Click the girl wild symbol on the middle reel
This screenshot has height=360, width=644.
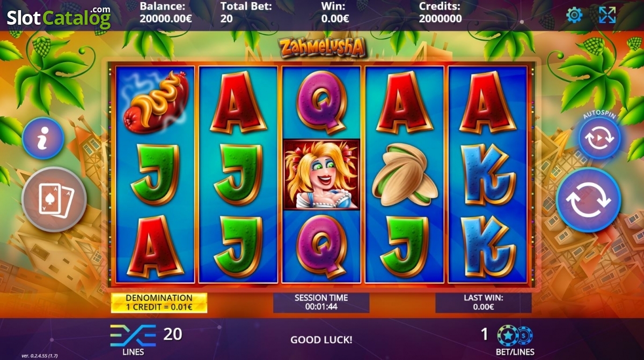[x=321, y=174]
